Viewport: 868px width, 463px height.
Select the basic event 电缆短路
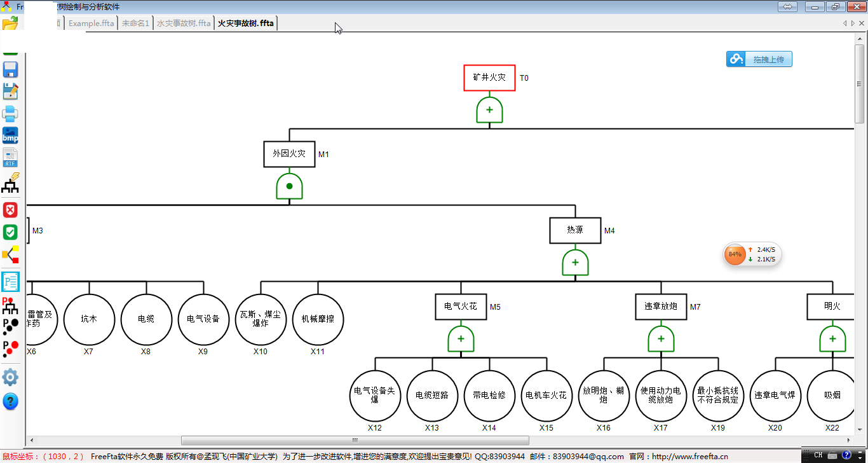(432, 396)
